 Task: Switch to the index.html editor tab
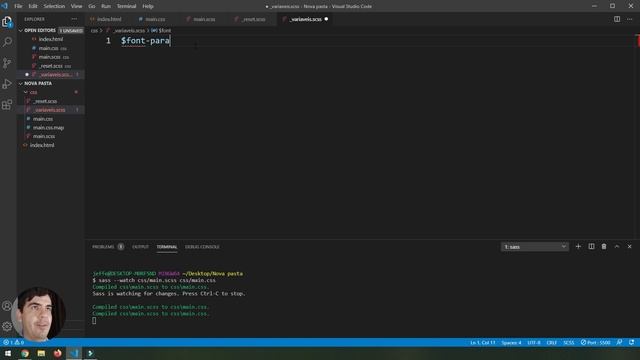[x=109, y=19]
